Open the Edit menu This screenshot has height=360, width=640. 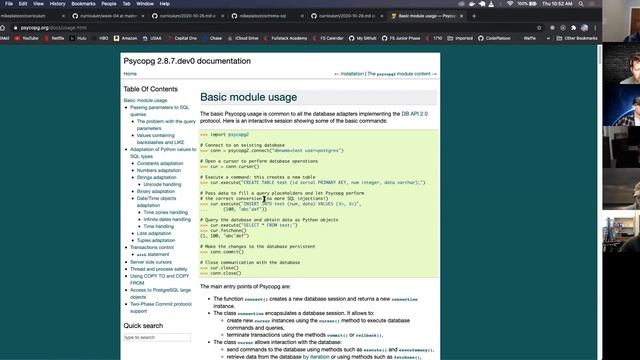tap(23, 4)
